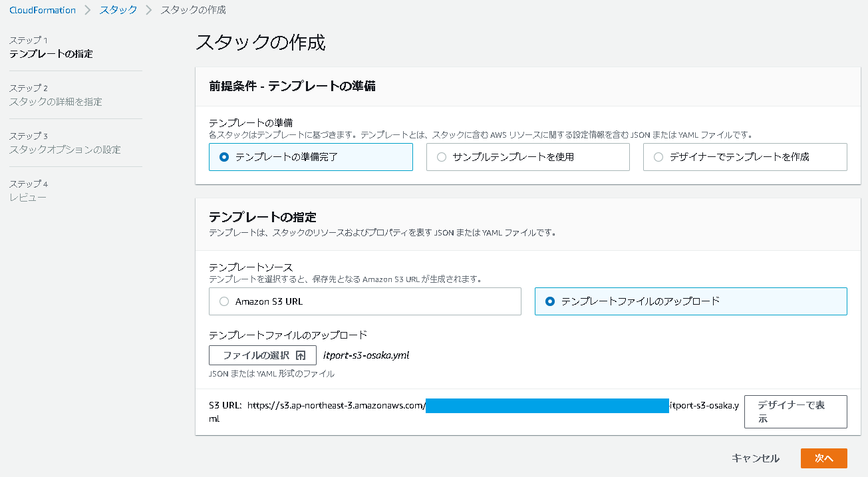Select ステップ 2 スタックの詳細を指定 in sidebar
The image size is (868, 477).
click(56, 95)
